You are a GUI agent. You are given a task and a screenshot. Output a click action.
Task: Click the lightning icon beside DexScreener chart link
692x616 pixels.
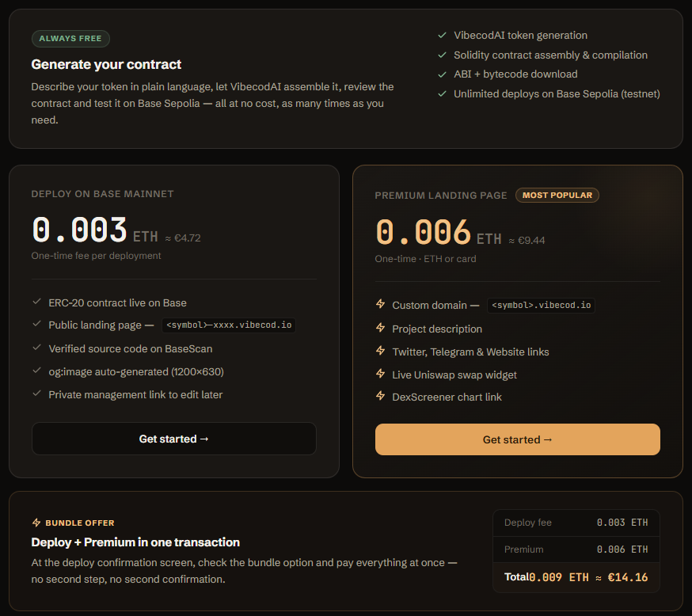(380, 396)
